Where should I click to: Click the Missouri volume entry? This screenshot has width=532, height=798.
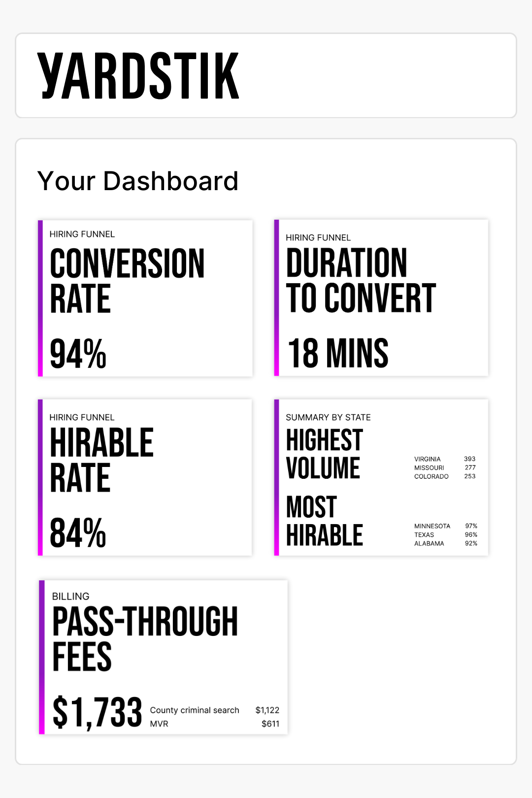(x=444, y=467)
